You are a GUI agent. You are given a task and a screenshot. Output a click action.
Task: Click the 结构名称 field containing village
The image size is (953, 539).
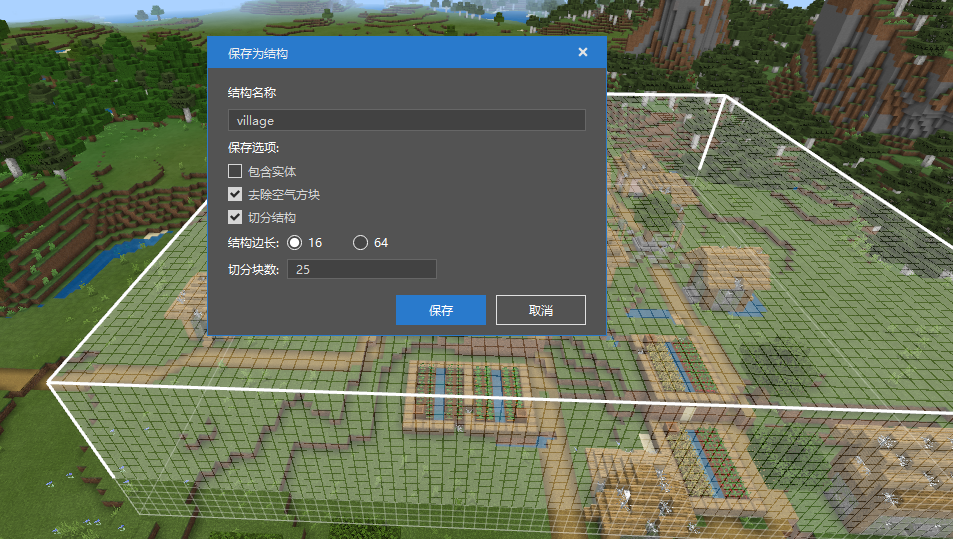coord(407,120)
